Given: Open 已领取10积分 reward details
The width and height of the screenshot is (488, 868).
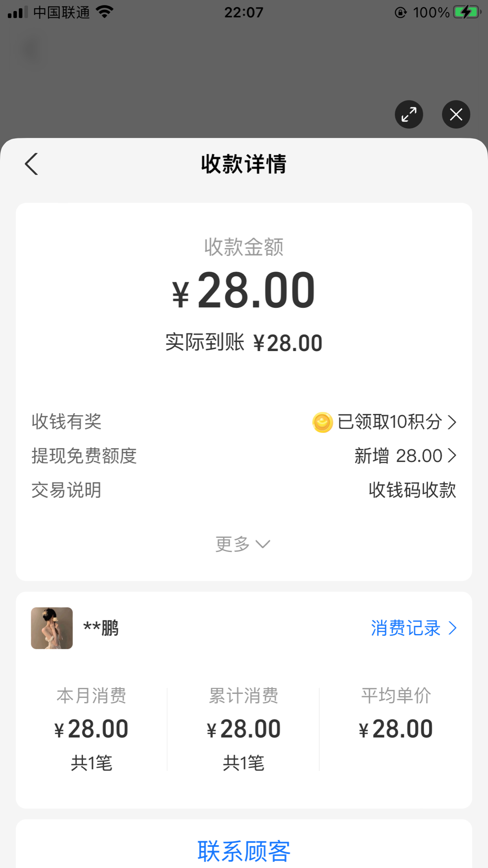Looking at the screenshot, I should 396,422.
